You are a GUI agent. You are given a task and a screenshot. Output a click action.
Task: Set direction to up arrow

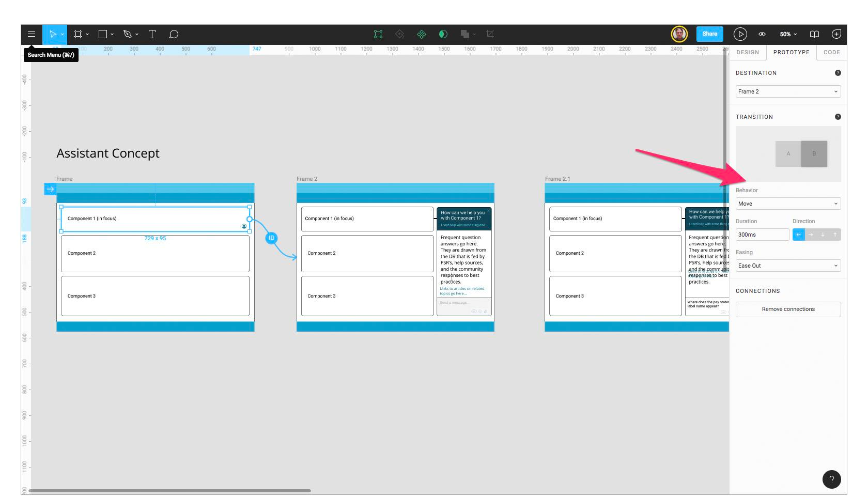835,235
